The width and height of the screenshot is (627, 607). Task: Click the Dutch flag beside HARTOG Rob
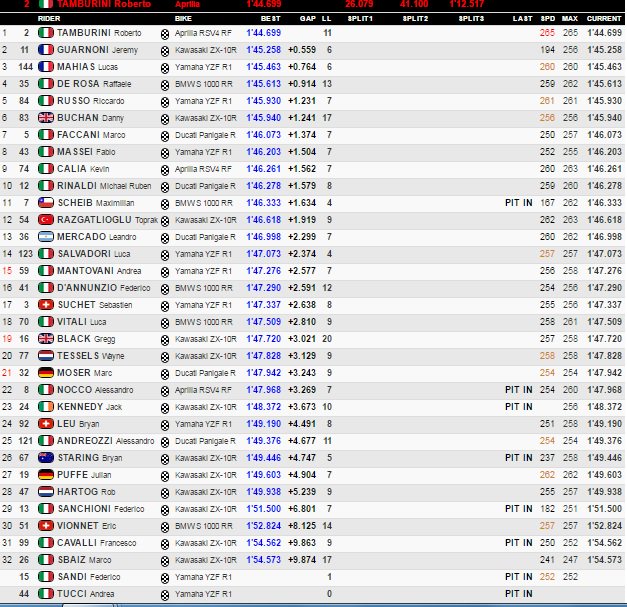click(46, 491)
